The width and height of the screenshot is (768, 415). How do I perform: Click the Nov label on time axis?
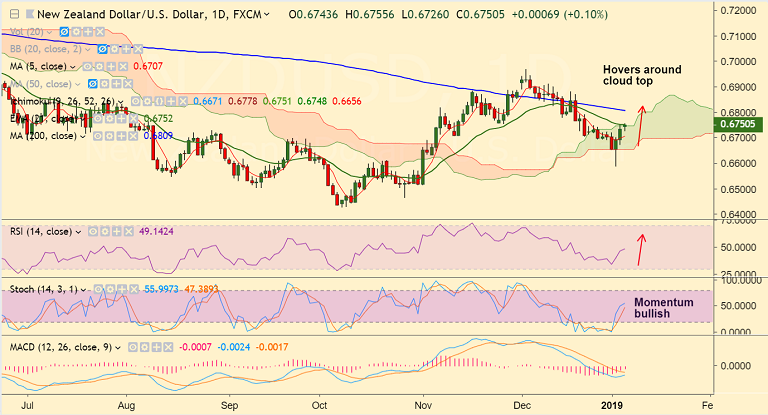point(423,406)
